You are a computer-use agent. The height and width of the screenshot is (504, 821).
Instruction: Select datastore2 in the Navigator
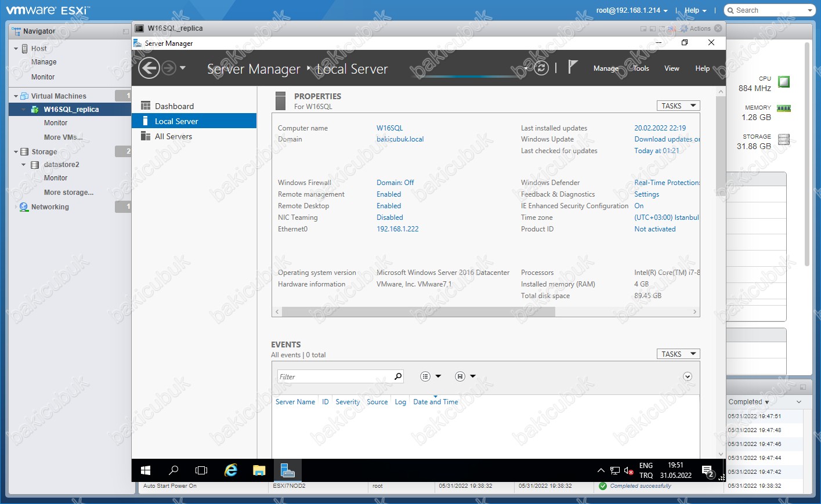point(62,165)
